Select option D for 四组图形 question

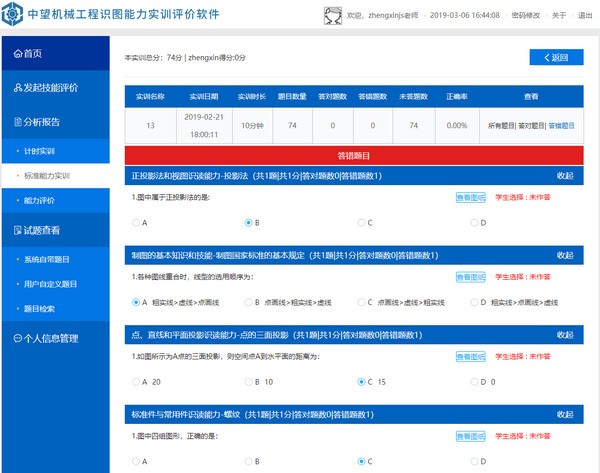474,462
